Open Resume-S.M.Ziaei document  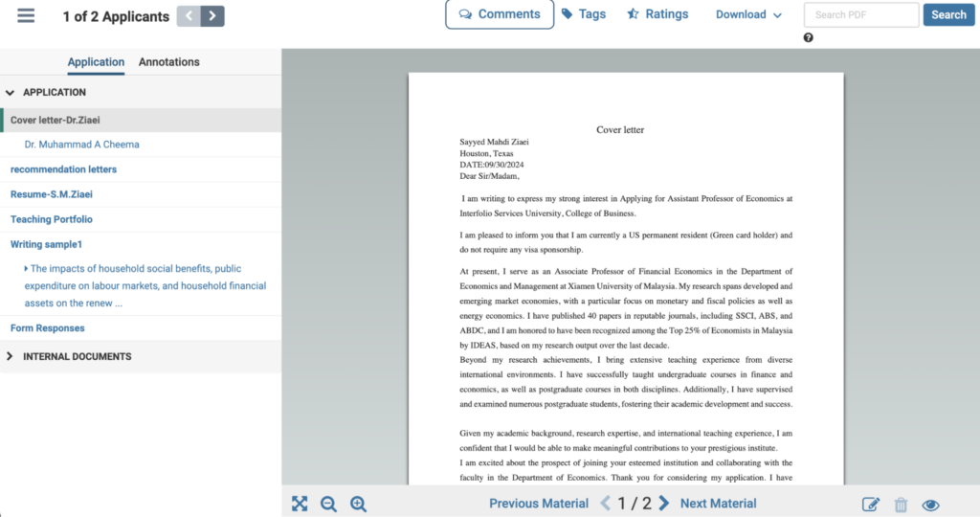pyautogui.click(x=52, y=194)
